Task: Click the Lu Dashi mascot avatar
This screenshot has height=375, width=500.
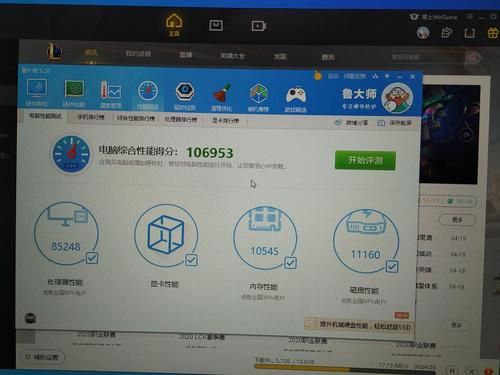Action: click(x=397, y=98)
